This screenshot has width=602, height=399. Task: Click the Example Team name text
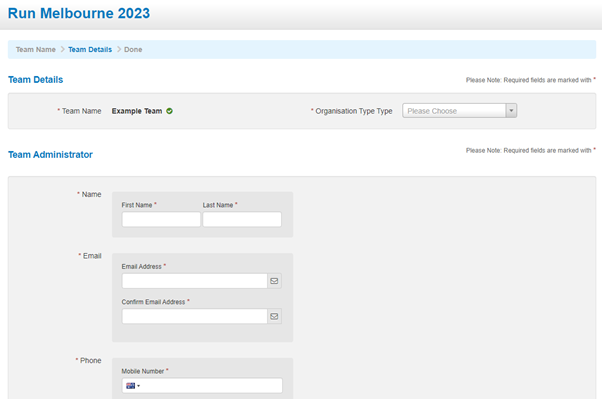click(137, 111)
